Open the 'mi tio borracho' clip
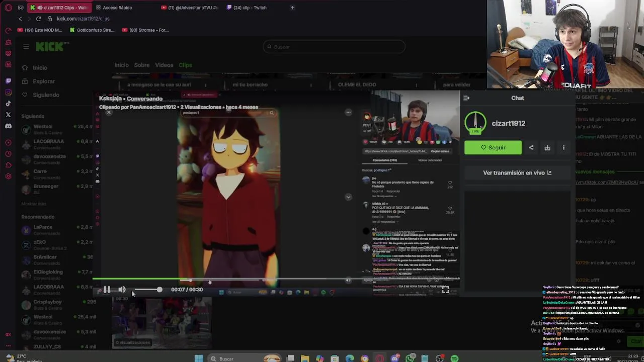The height and width of the screenshot is (362, 644). click(x=250, y=85)
